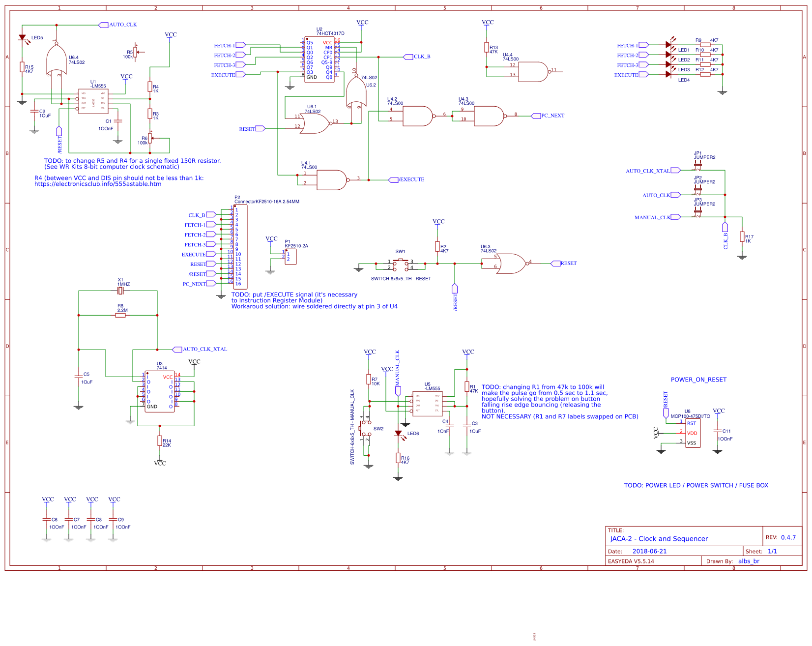This screenshot has width=812, height=646.
Task: Click the NOR gate U6.3 symbol
Action: click(x=511, y=263)
